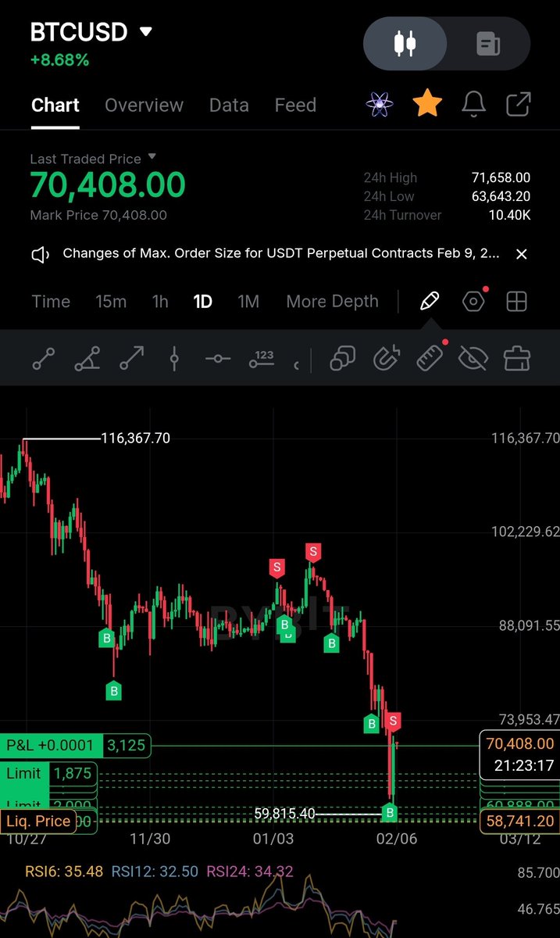
Task: Open the four-square layout grid icon
Action: pyautogui.click(x=517, y=302)
